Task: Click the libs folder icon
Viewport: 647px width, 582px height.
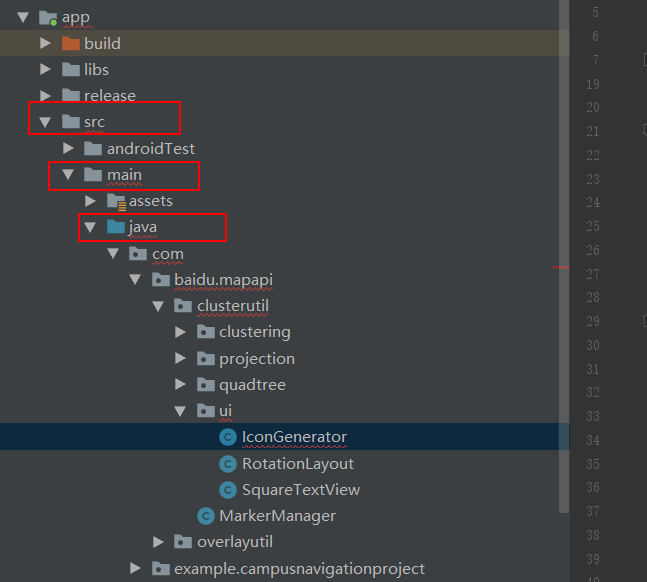Action: (71, 69)
